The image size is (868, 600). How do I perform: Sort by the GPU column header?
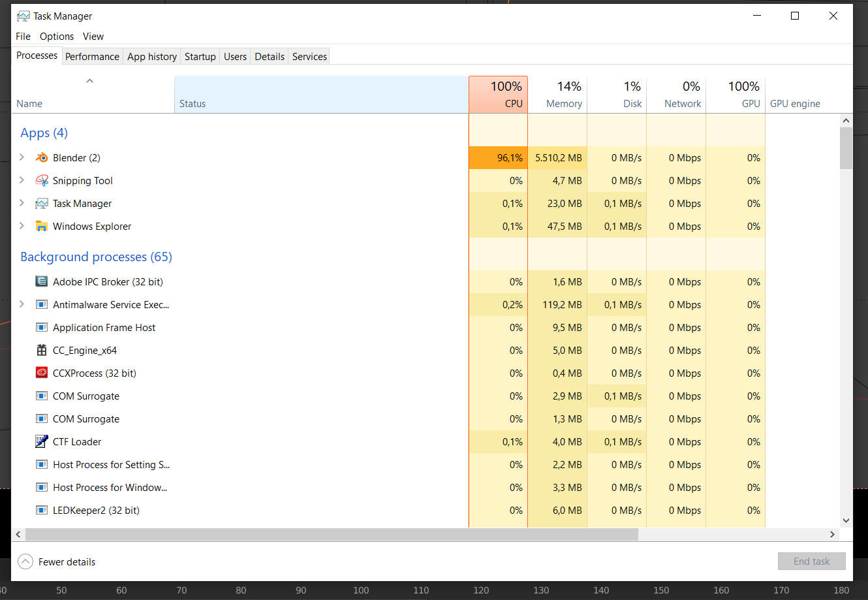pos(736,95)
